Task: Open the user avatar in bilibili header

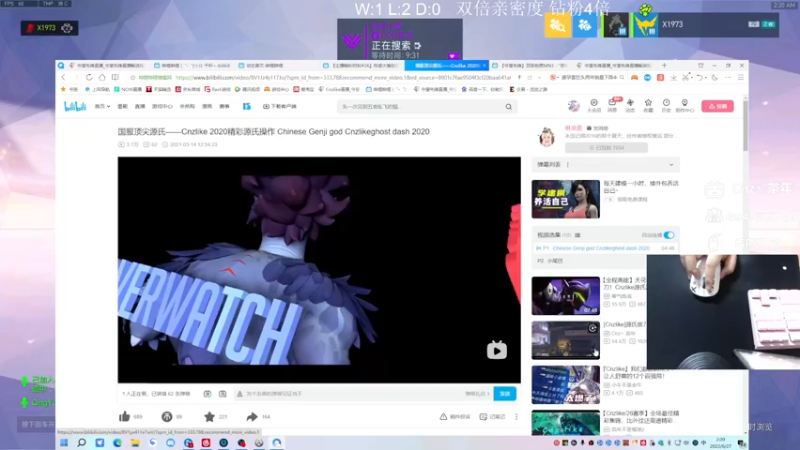Action: [574, 106]
